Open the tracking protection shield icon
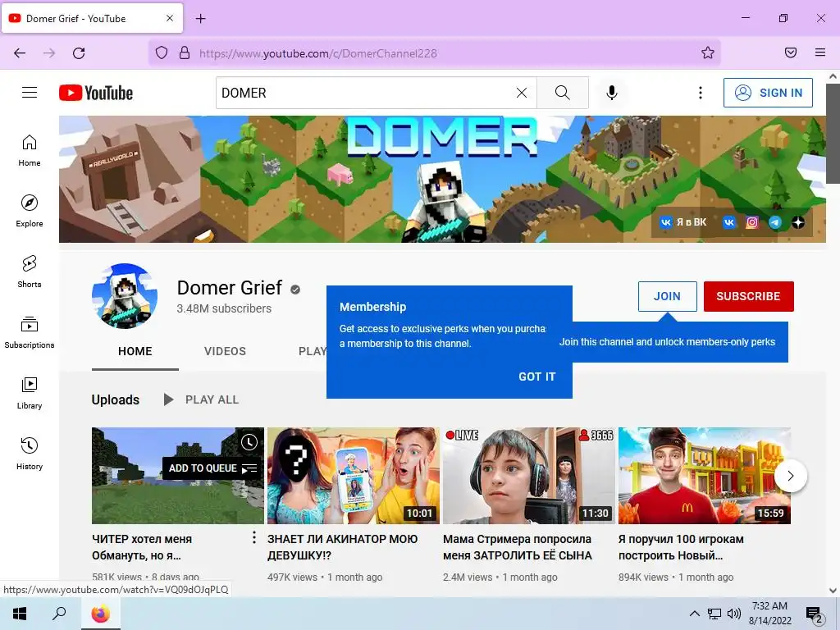Image resolution: width=840 pixels, height=630 pixels. [162, 53]
